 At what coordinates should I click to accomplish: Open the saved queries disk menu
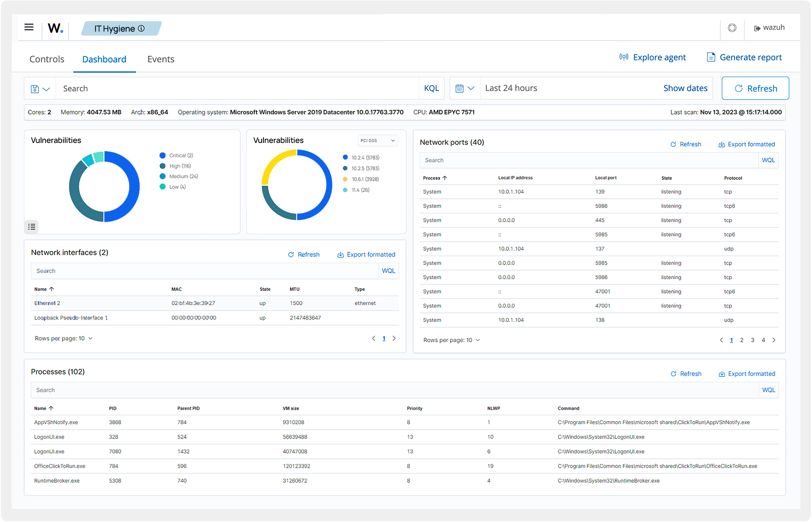(x=40, y=89)
